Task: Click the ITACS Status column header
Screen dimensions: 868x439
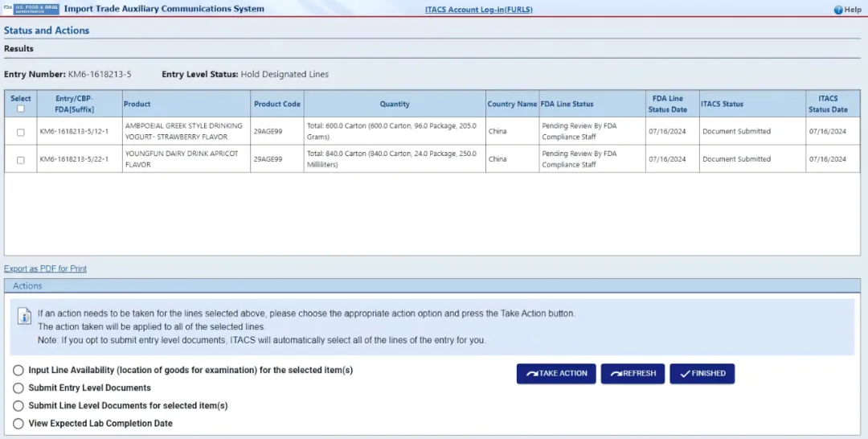Action: 722,104
